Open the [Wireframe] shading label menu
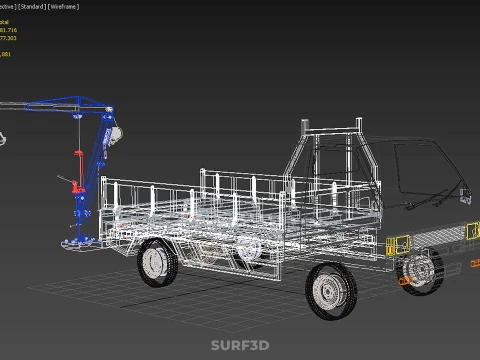 (x=64, y=7)
